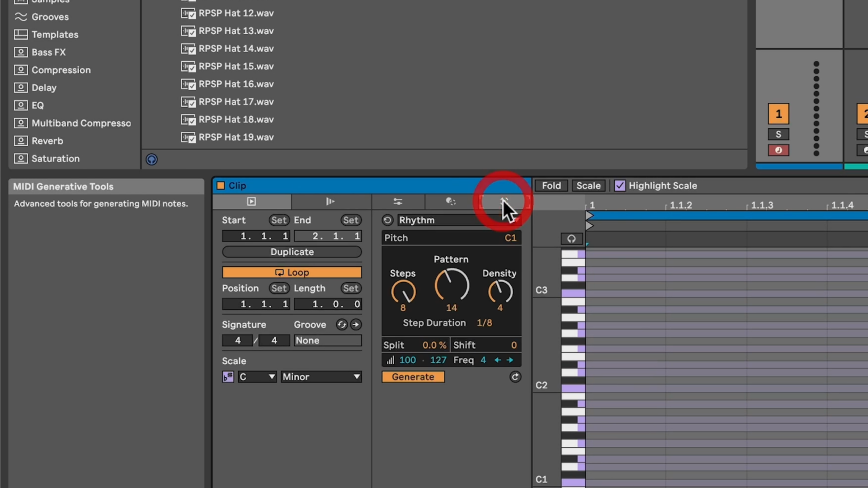Click the Groove hot-swap icon
This screenshot has height=488, width=868.
coord(341,325)
